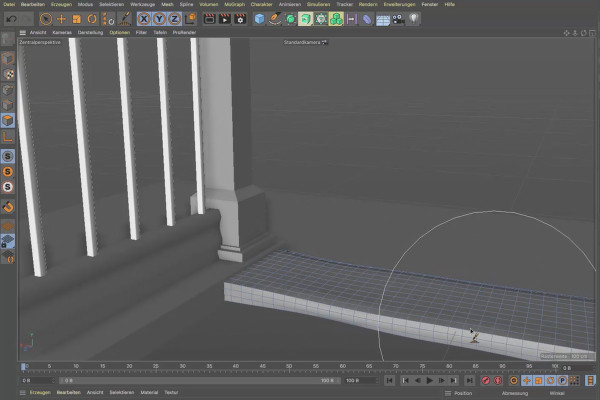Toggle the coordinate system icon
Screen dimensions: 600x400
pyautogui.click(x=190, y=19)
